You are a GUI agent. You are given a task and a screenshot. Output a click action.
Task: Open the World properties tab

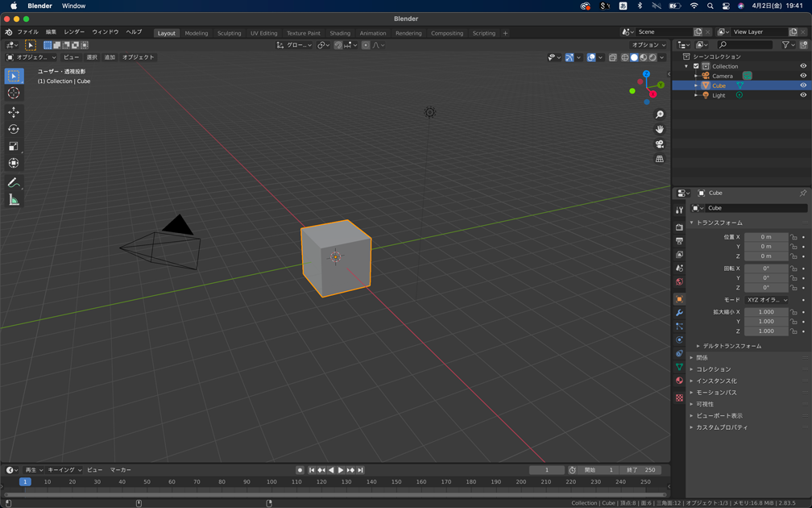(679, 282)
